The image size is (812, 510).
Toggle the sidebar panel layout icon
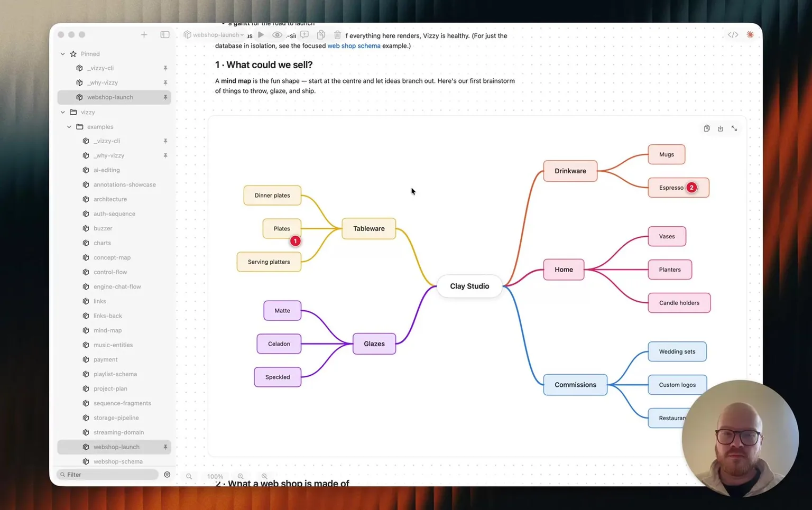tap(165, 35)
